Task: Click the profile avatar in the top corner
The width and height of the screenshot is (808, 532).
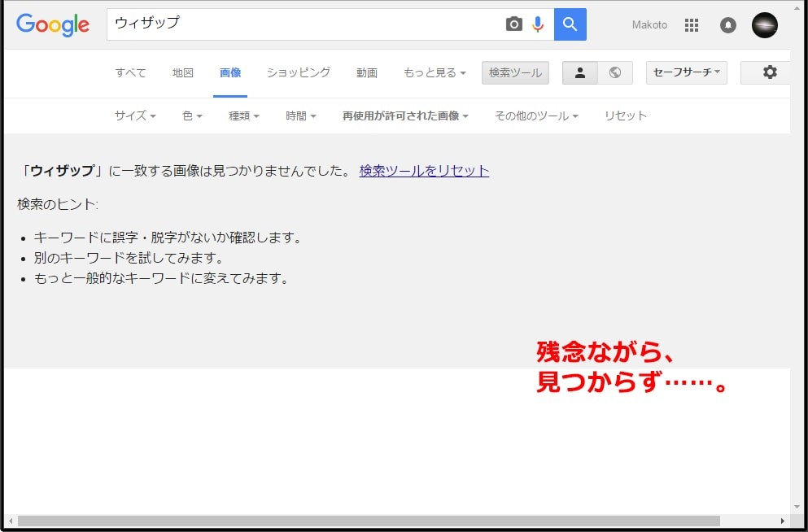Action: pos(763,25)
